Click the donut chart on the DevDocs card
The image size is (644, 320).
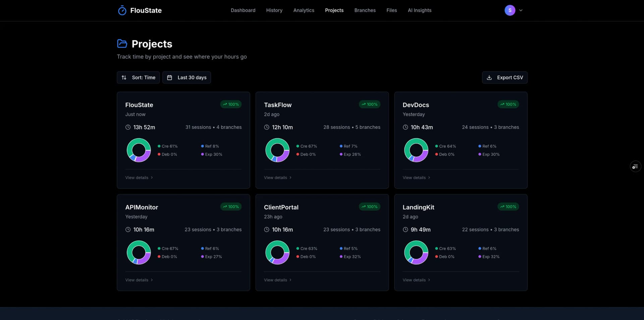click(x=416, y=150)
